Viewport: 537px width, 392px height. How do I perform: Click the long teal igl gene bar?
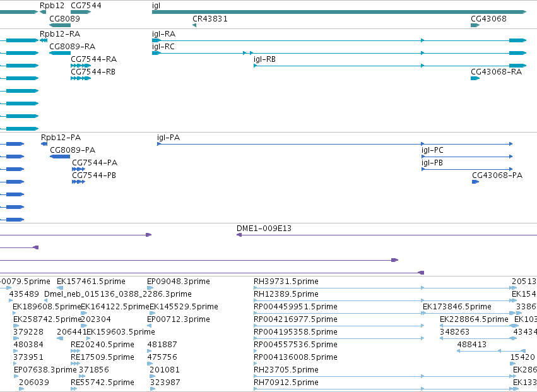339,12
